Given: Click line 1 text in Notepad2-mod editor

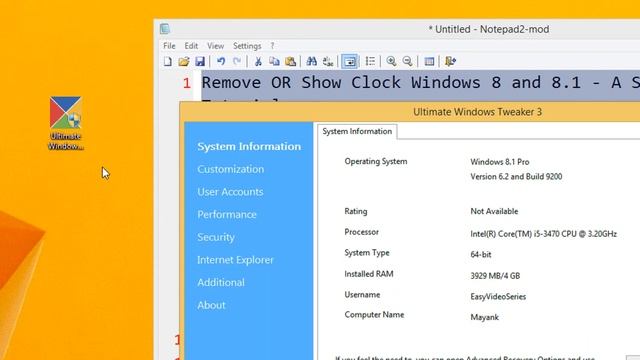Looking at the screenshot, I should click(420, 83).
